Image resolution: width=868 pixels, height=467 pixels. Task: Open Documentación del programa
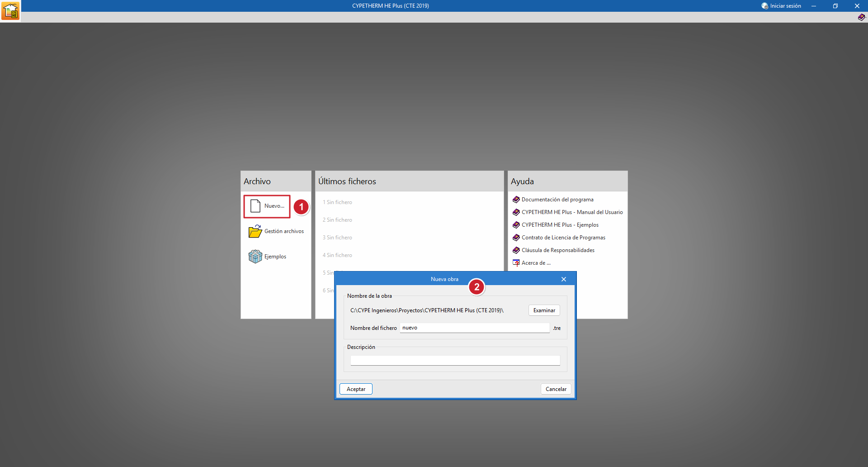(557, 200)
